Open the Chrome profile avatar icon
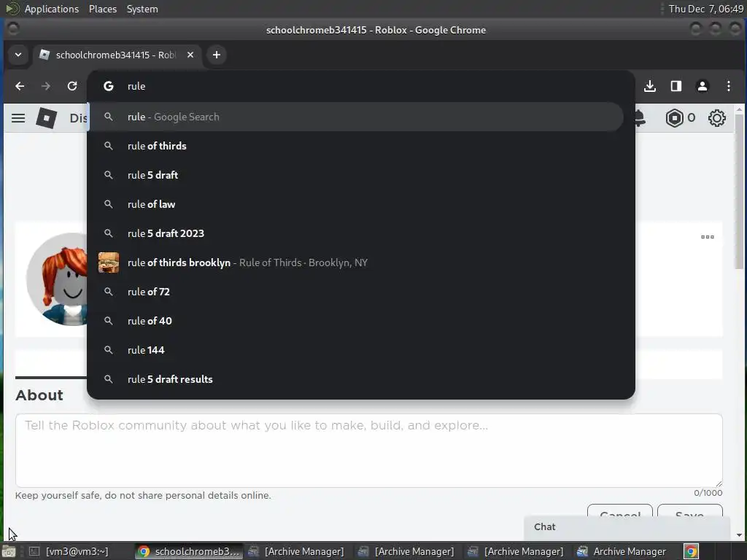747x560 pixels. click(x=703, y=86)
